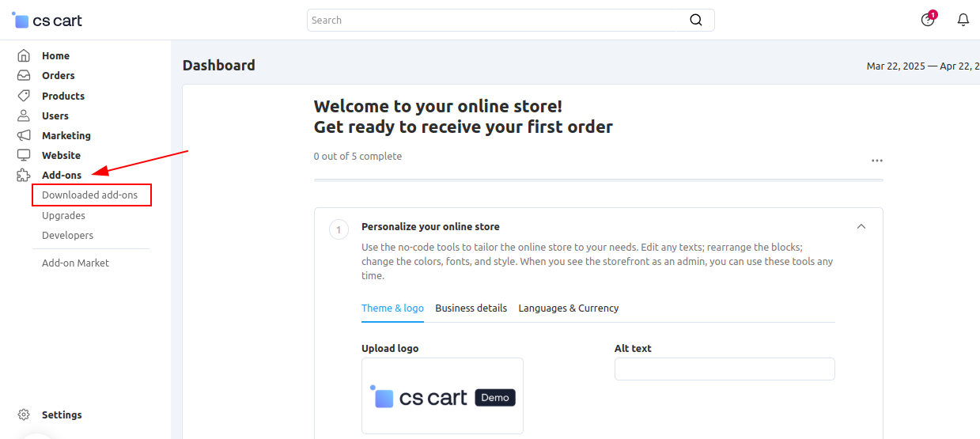Open the Orders inbox icon
980x439 pixels.
tap(24, 76)
